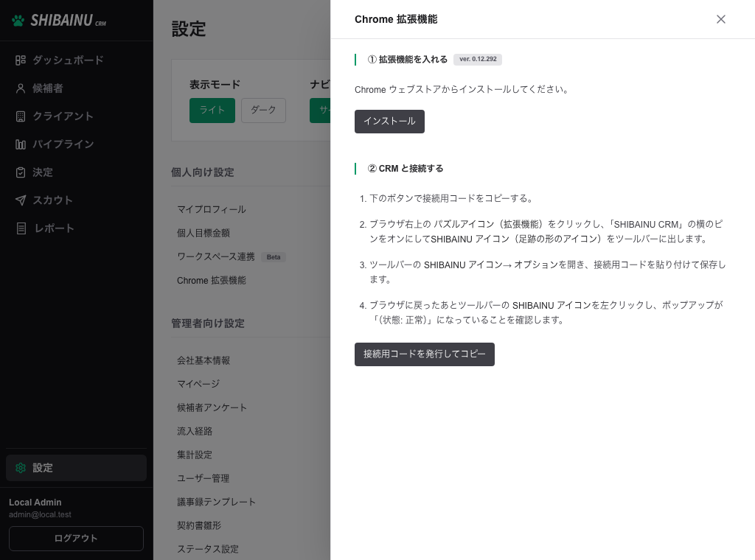This screenshot has width=755, height=560.
Task: Click the 候補者 person icon
Action: [x=20, y=88]
